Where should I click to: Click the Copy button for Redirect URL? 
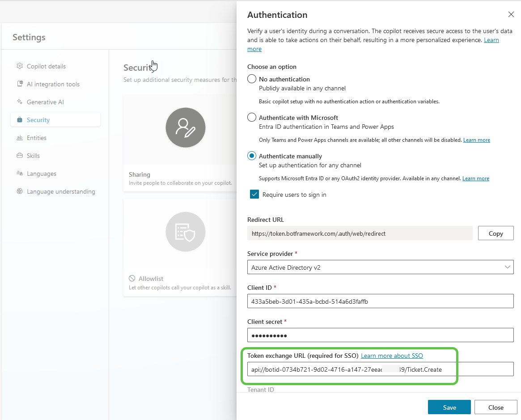[496, 233]
